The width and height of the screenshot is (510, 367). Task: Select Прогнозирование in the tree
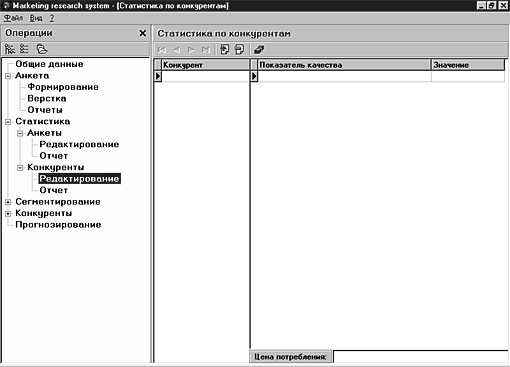[58, 225]
